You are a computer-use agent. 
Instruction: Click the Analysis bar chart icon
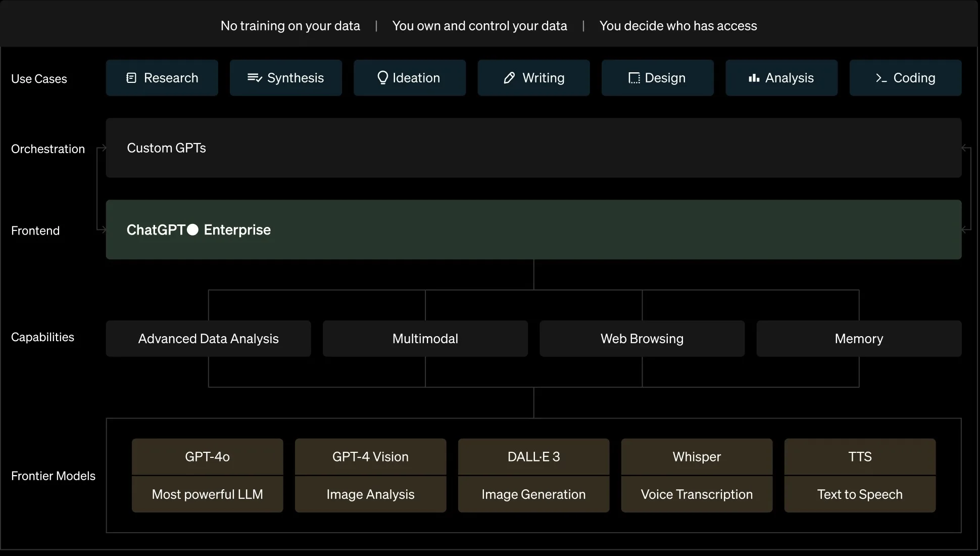click(754, 78)
